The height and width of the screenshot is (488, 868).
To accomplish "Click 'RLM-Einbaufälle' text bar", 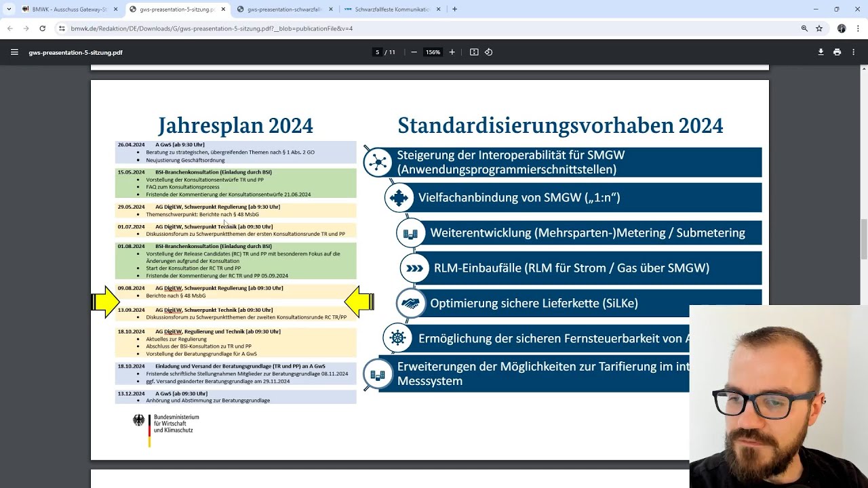I will point(587,268).
